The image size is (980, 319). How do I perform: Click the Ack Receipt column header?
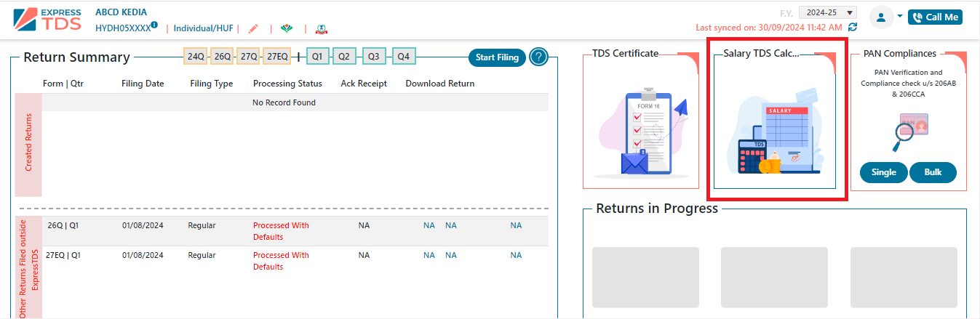(x=364, y=84)
